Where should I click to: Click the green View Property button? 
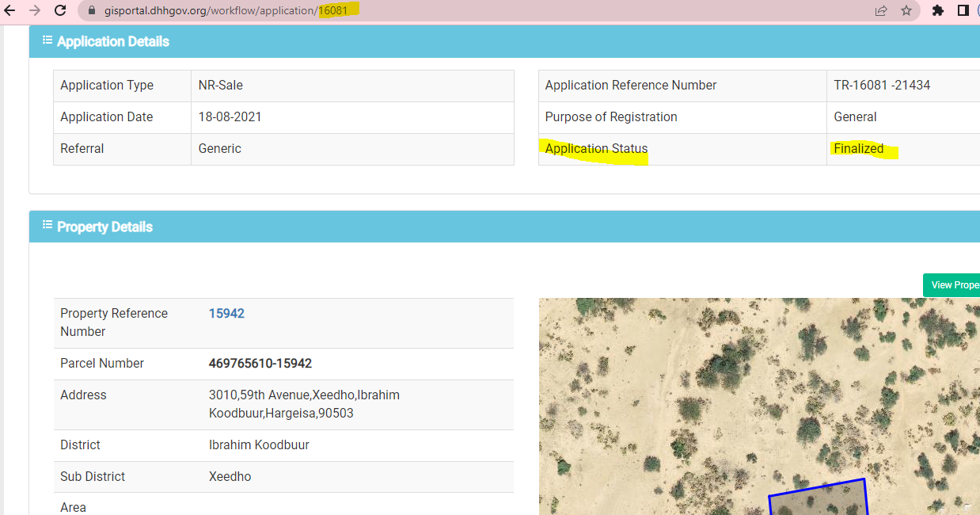tap(952, 285)
